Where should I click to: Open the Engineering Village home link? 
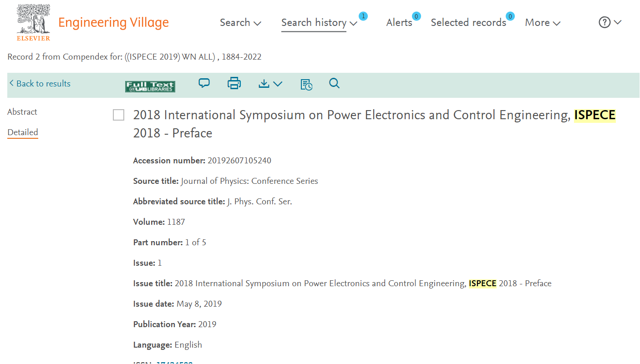tap(113, 22)
